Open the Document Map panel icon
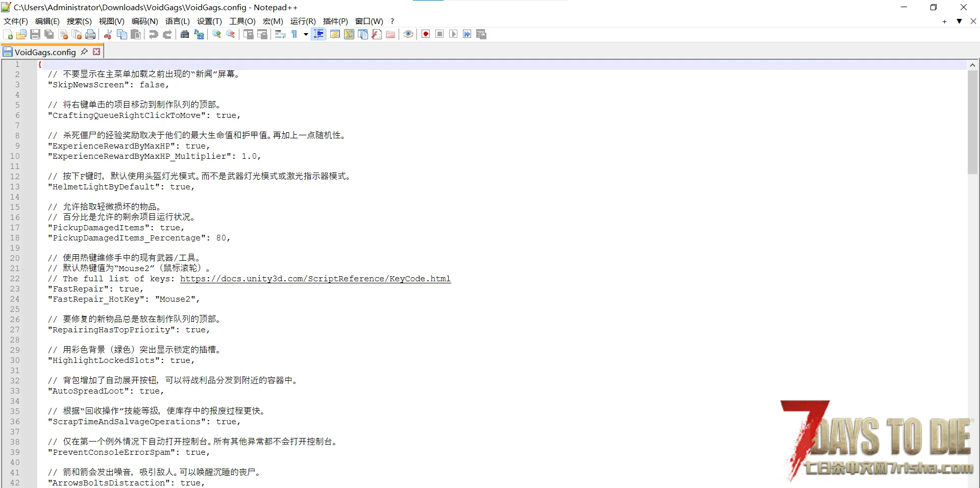 [x=349, y=34]
